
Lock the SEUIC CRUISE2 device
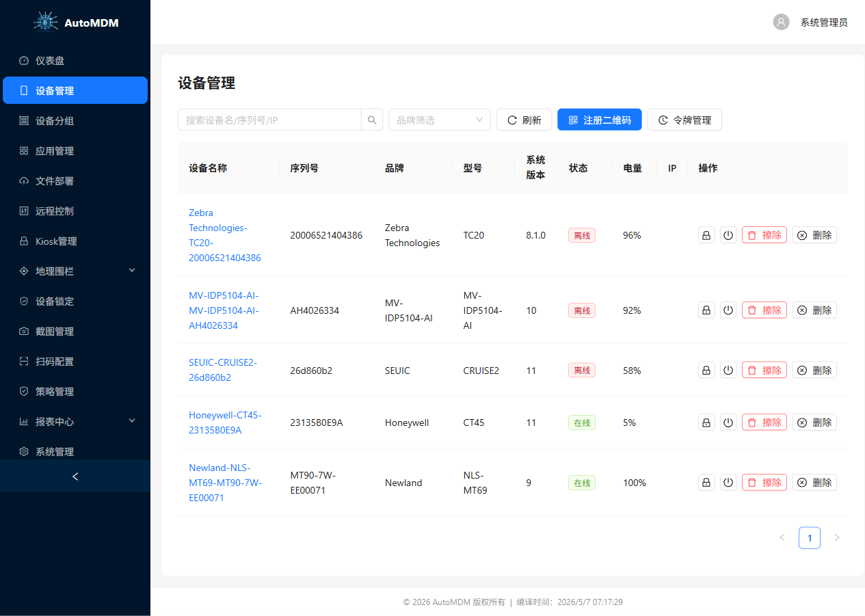pyautogui.click(x=706, y=371)
